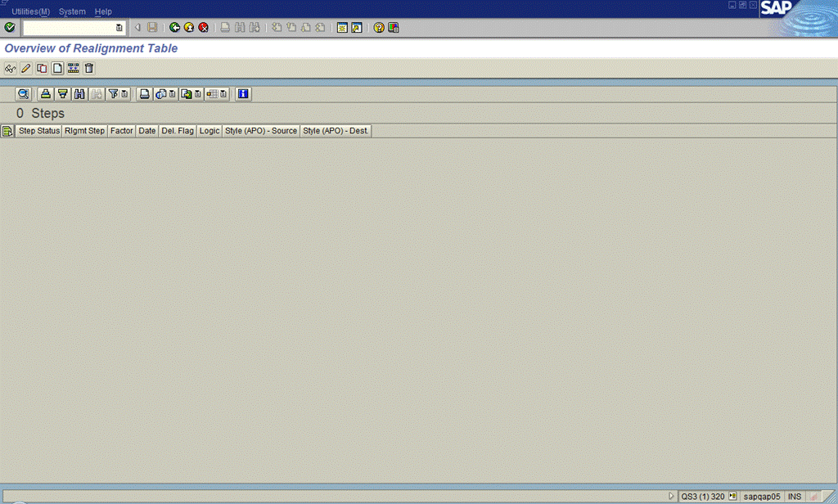Toggle the INS insert mode indicator
The image size is (838, 504).
(795, 497)
